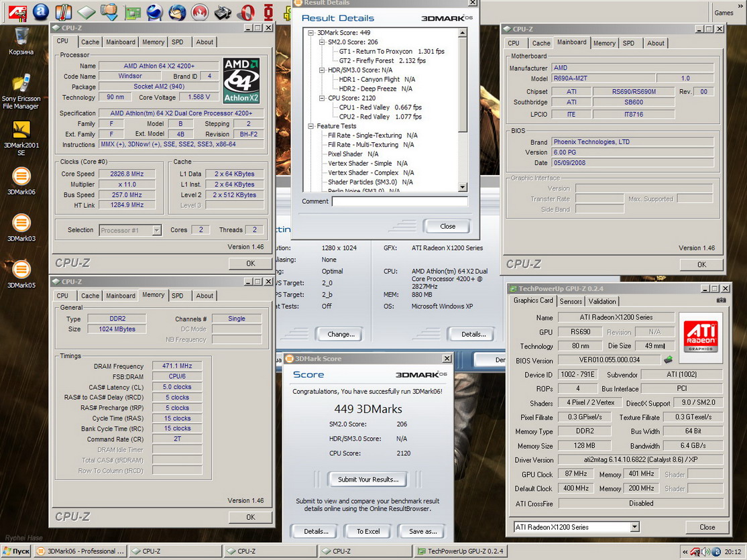This screenshot has width=747, height=560.
Task: Show hidden tray icons with « arrow
Action: tap(685, 552)
